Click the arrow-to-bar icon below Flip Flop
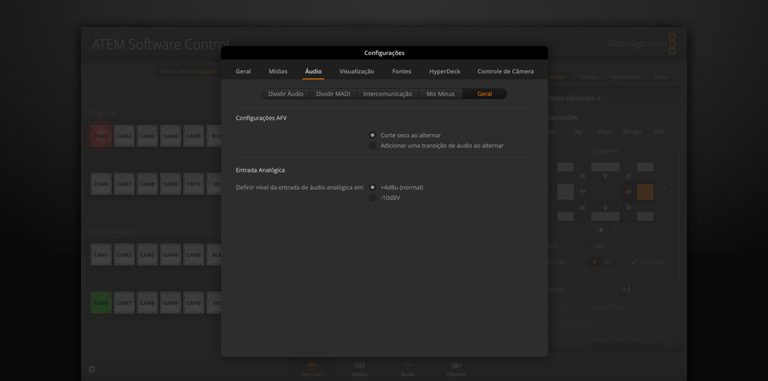 click(625, 289)
